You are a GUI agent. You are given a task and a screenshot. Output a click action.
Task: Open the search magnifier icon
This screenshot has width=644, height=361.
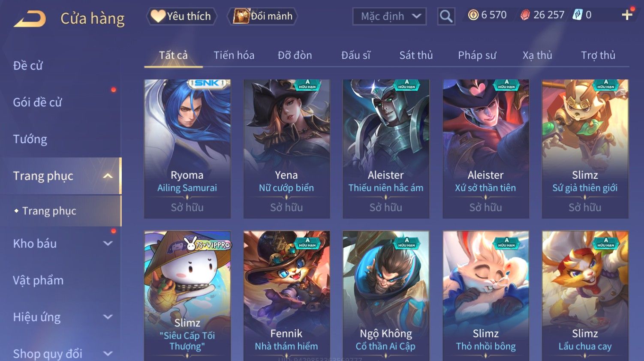(446, 16)
